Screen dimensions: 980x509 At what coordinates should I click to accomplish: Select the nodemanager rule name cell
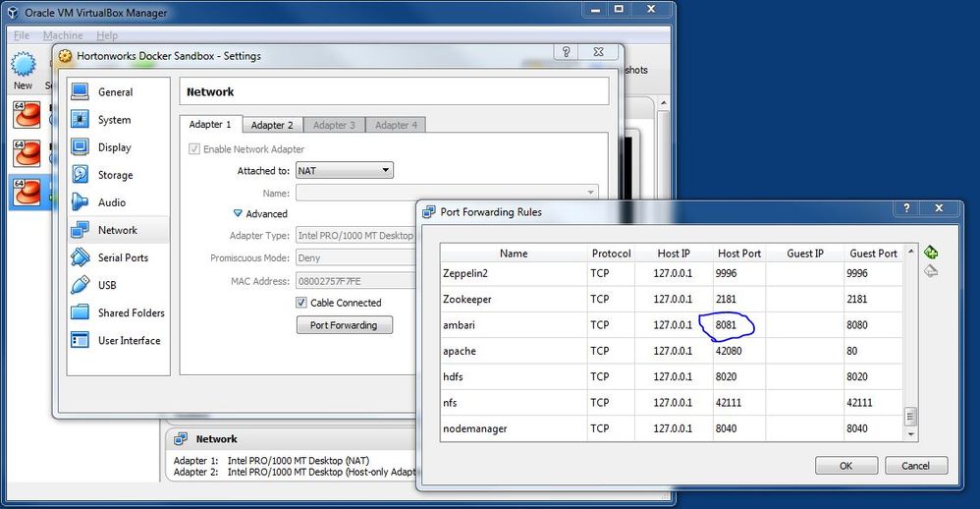[514, 428]
